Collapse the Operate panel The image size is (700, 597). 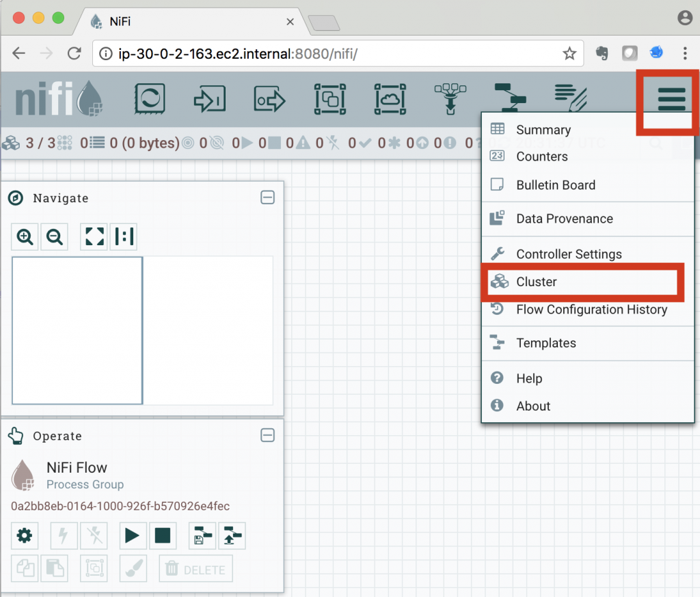(267, 435)
